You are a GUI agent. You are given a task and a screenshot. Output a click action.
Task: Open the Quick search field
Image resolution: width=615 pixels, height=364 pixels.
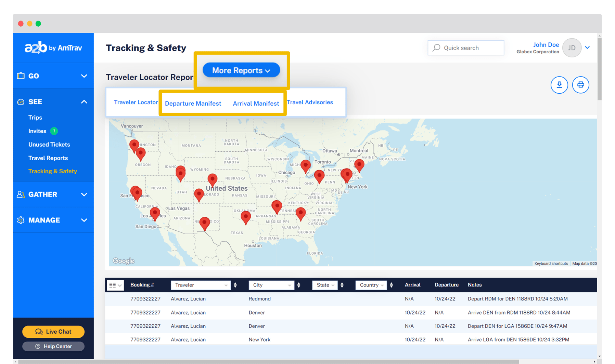click(465, 48)
